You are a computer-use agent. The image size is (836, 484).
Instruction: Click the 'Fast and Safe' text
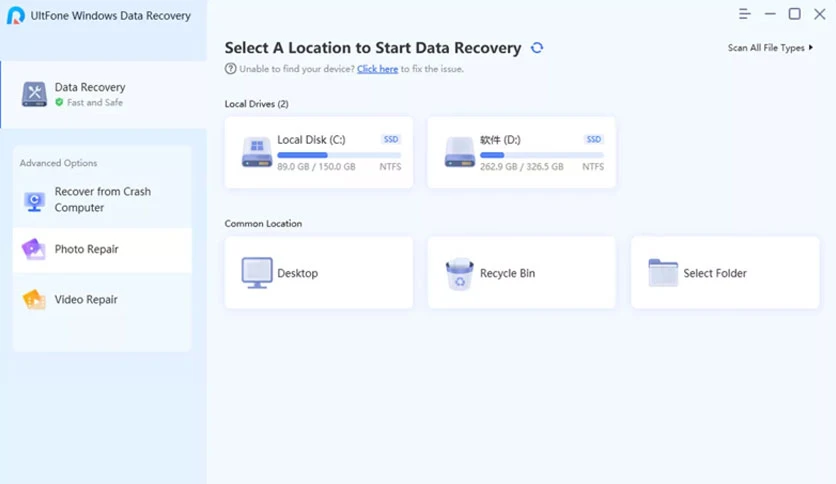click(95, 102)
